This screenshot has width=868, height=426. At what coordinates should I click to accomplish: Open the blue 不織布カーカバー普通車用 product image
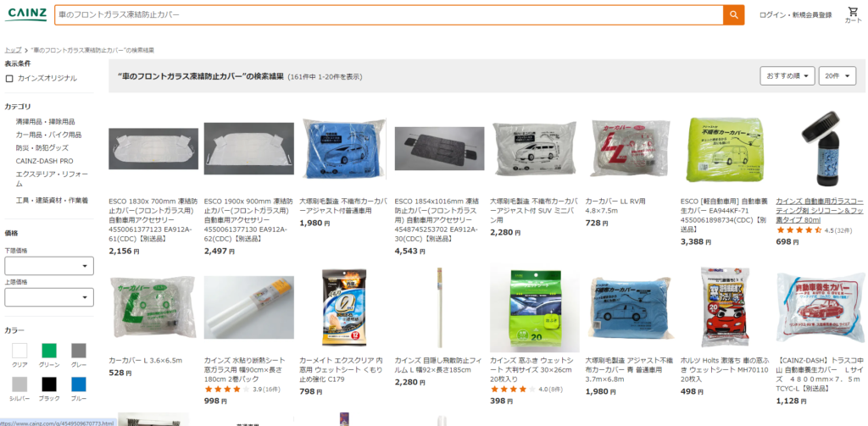342,148
